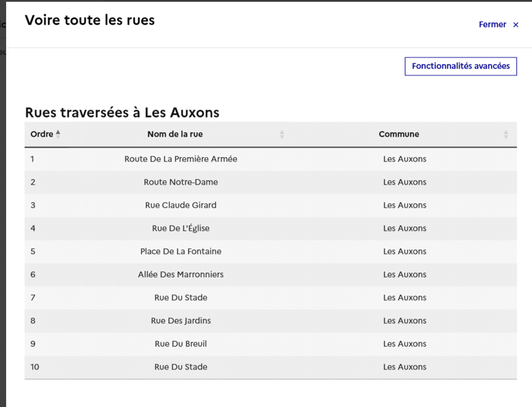This screenshot has width=532, height=407.
Task: Click Les Auxons commune in row 1
Action: pyautogui.click(x=405, y=159)
